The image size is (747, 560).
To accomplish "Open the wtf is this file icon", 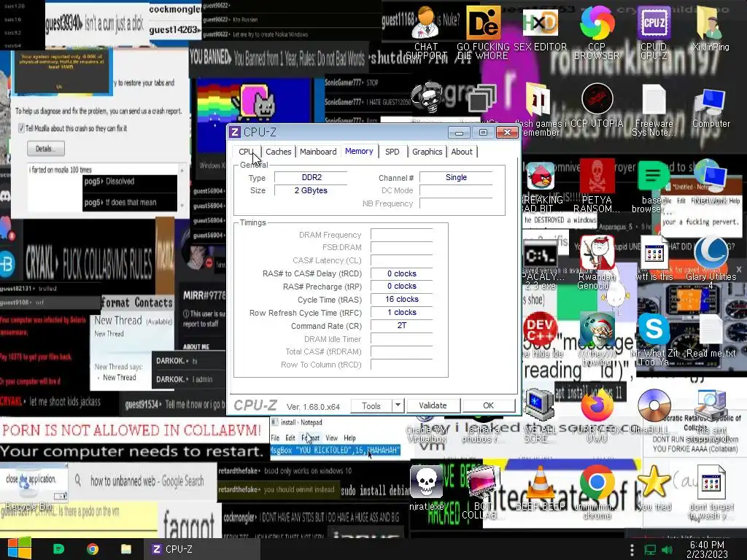I will pyautogui.click(x=654, y=252).
